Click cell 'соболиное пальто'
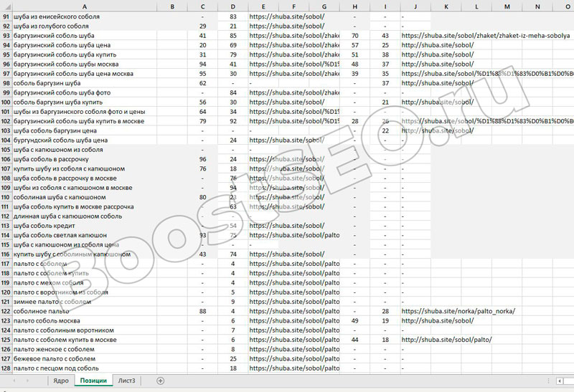Image resolution: width=574 pixels, height=392 pixels. point(85,311)
